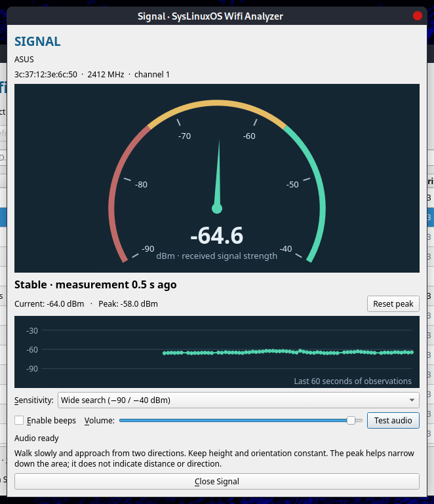Click the -64.6 gauge reading
434x504 pixels.
tap(217, 235)
